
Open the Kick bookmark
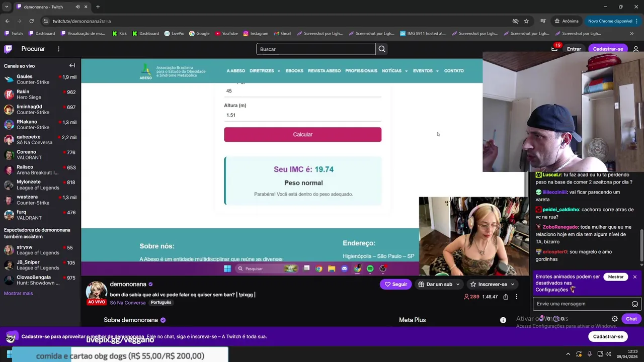click(x=119, y=34)
